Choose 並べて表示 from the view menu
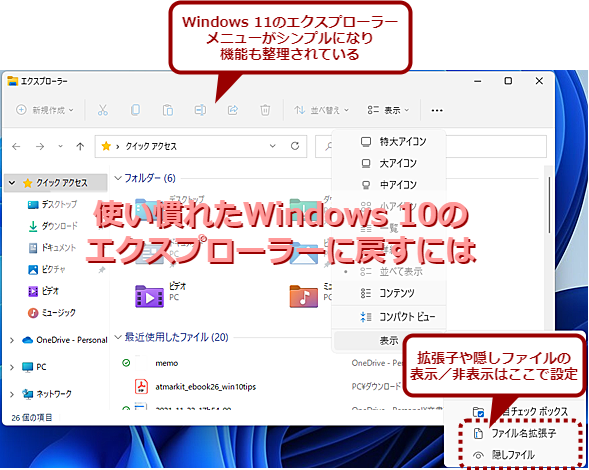The image size is (589, 470). pos(389,271)
